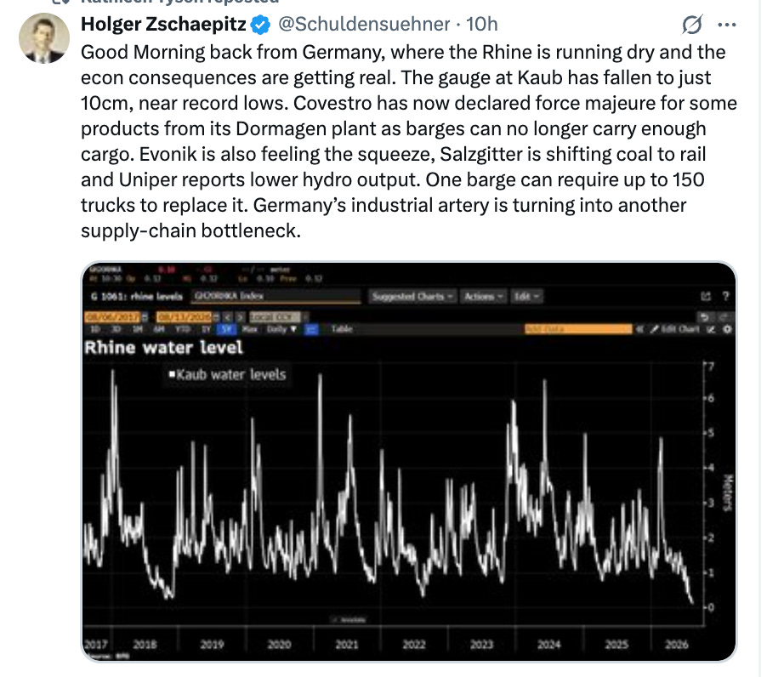Click the 10h timestamp link
Viewport: 784px width, 677px height.
click(x=482, y=24)
